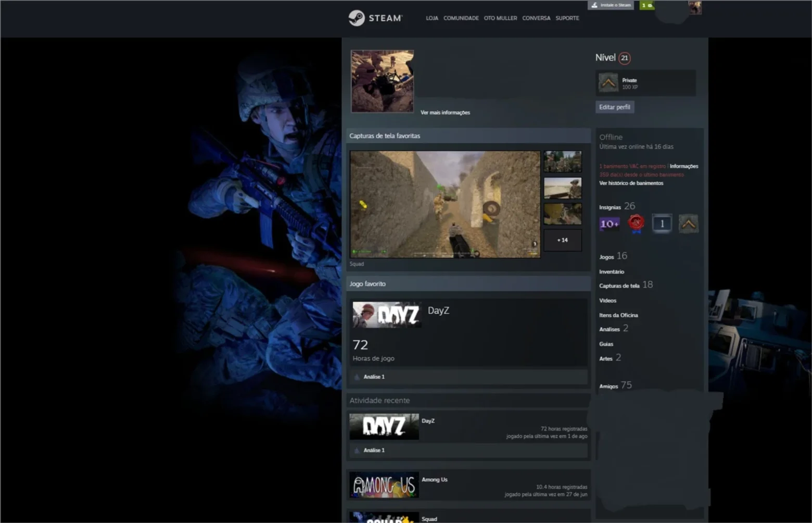Click the Private rank chevron badge icon

[x=608, y=82]
